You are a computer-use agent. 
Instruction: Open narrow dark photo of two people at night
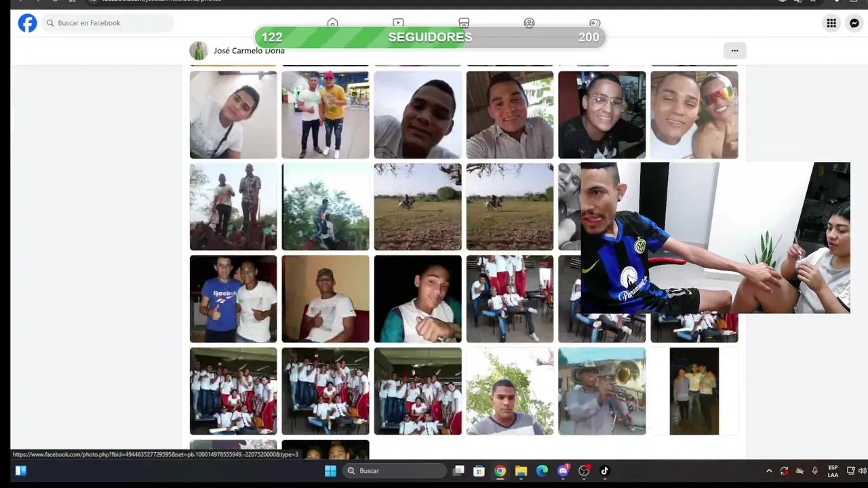(x=694, y=391)
